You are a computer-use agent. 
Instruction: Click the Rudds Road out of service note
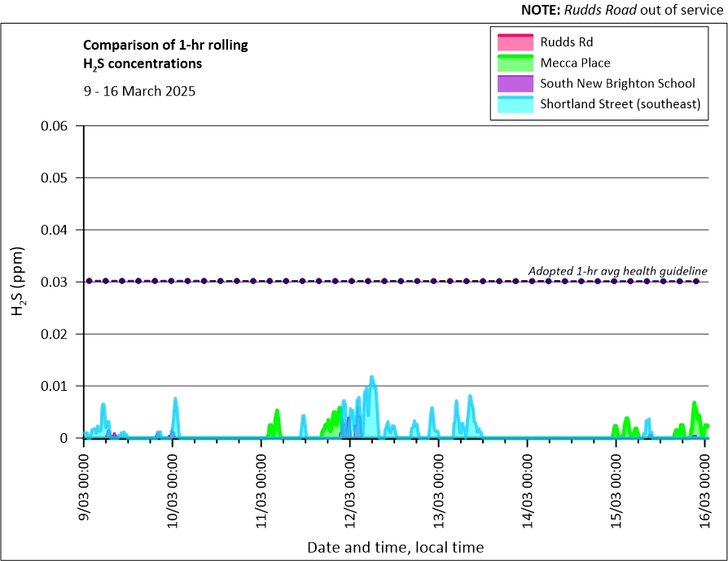(621, 10)
